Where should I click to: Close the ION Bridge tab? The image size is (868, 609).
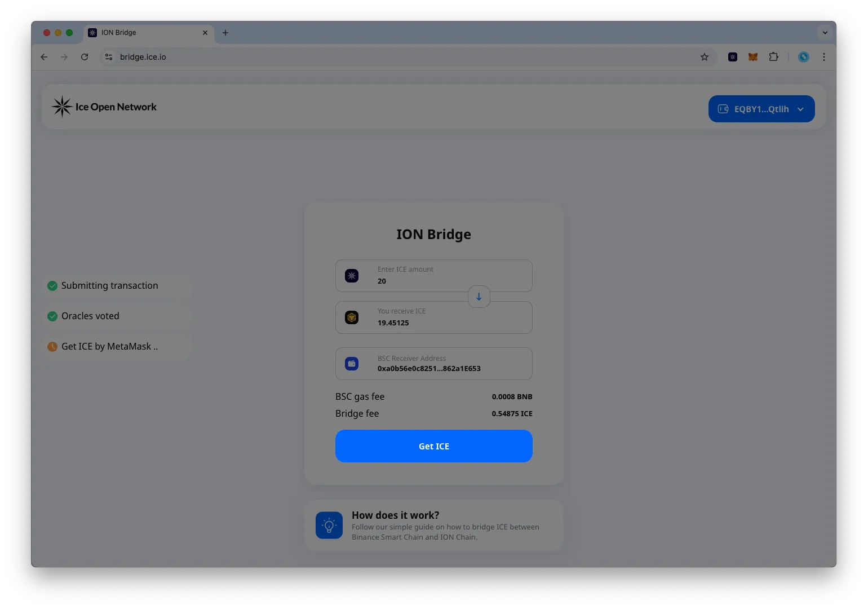pos(205,33)
